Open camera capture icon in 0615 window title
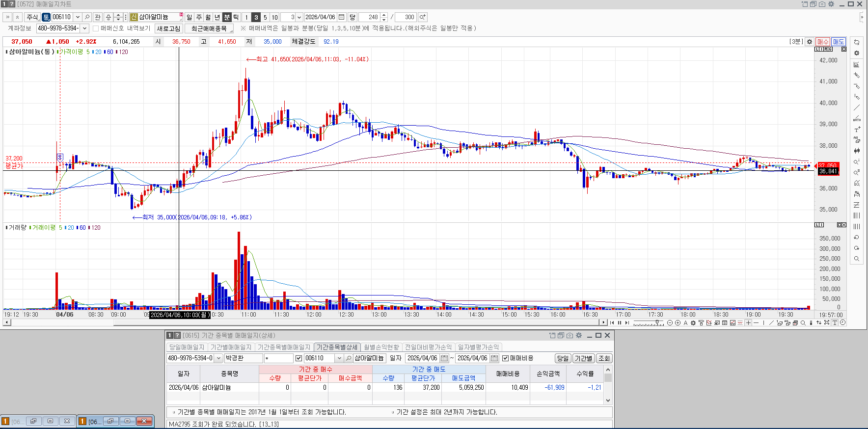 570,335
